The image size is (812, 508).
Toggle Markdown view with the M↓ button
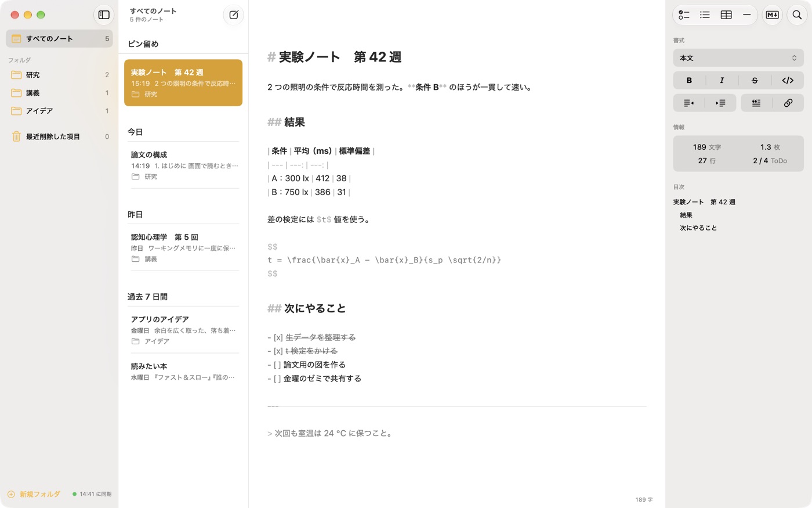click(772, 15)
